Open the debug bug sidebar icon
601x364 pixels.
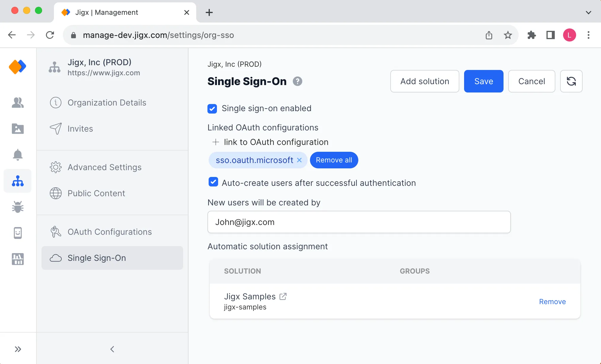coord(18,207)
